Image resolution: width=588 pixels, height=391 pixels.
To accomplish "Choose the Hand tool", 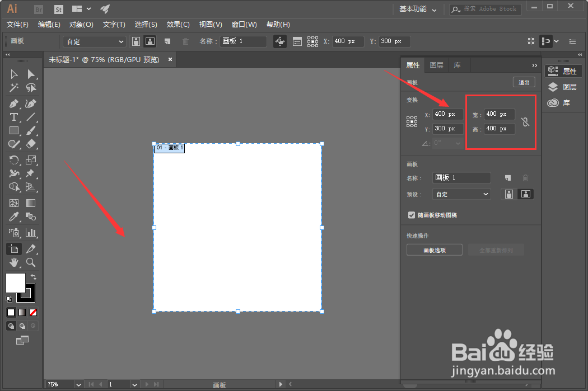I will pos(14,262).
